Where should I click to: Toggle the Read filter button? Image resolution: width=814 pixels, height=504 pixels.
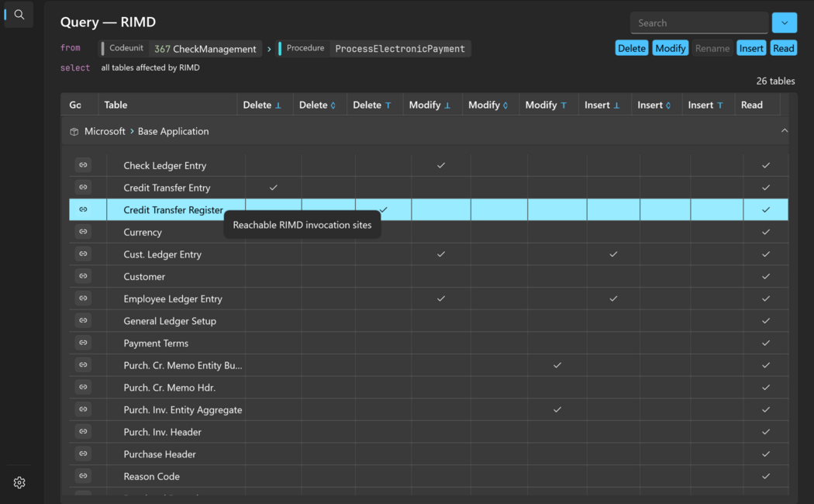coord(783,48)
